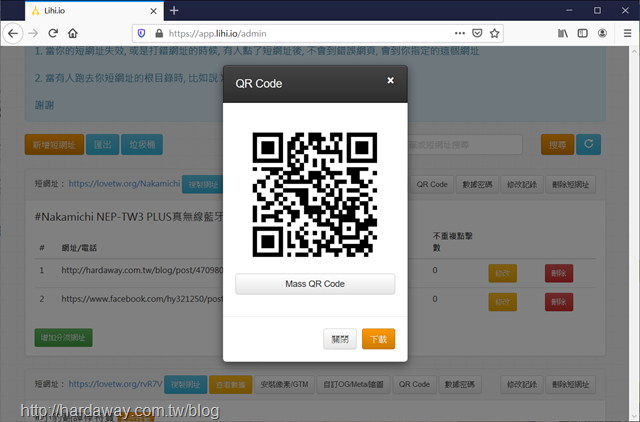Screen dimensions: 640x422
Task: Copy rvR7V short URL with 複製網址
Action: pyautogui.click(x=186, y=385)
